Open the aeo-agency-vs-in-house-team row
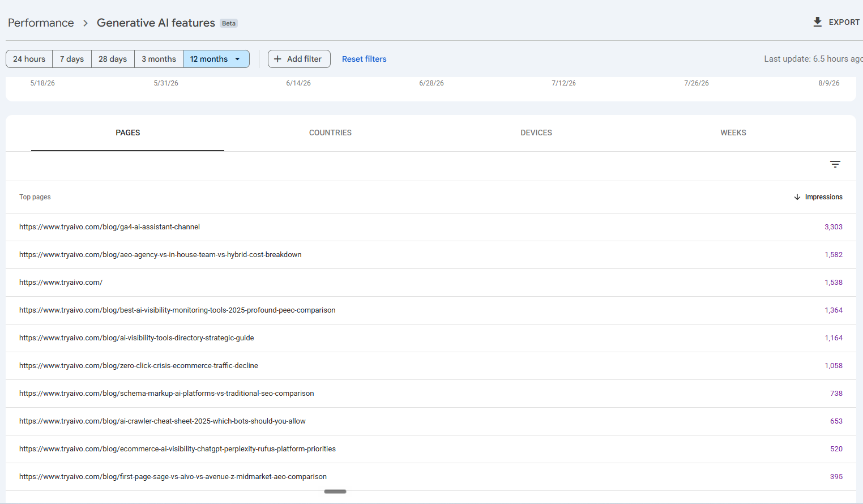The height and width of the screenshot is (504, 863). click(x=431, y=255)
